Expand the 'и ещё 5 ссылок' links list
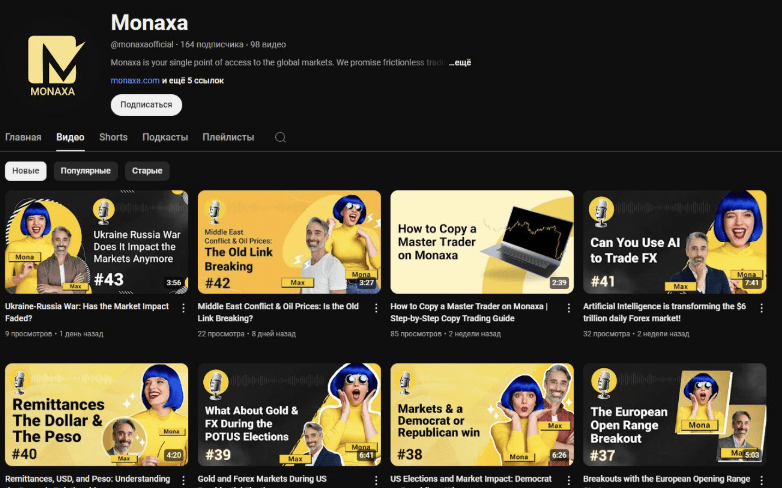This screenshot has width=782, height=488. pos(193,80)
